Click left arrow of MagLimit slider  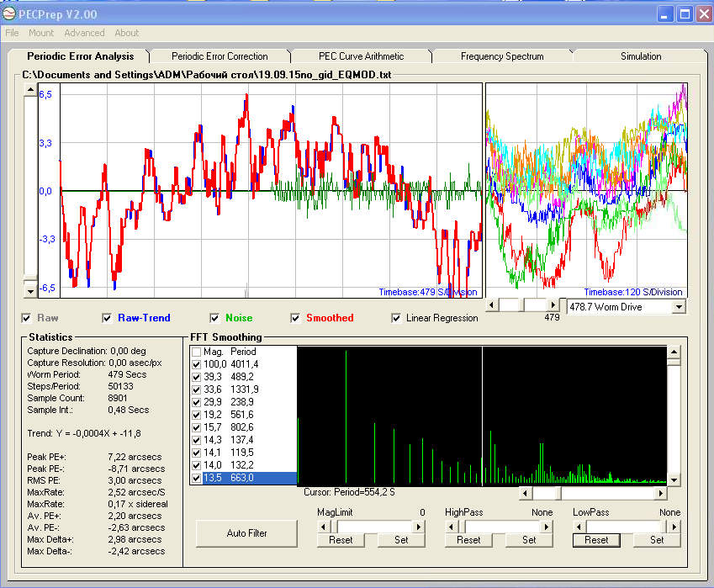tap(323, 527)
